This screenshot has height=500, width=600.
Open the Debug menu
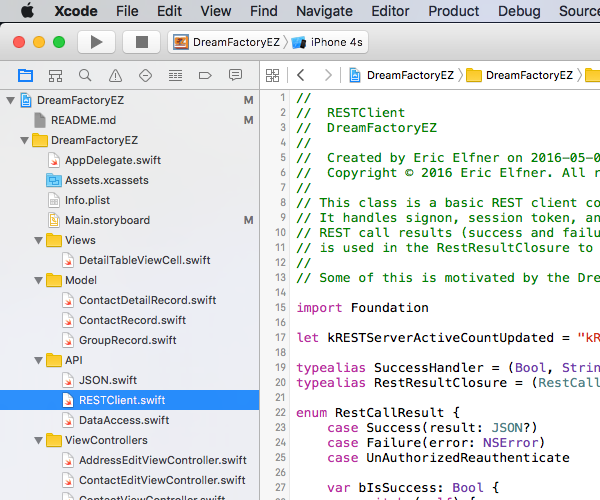519,11
